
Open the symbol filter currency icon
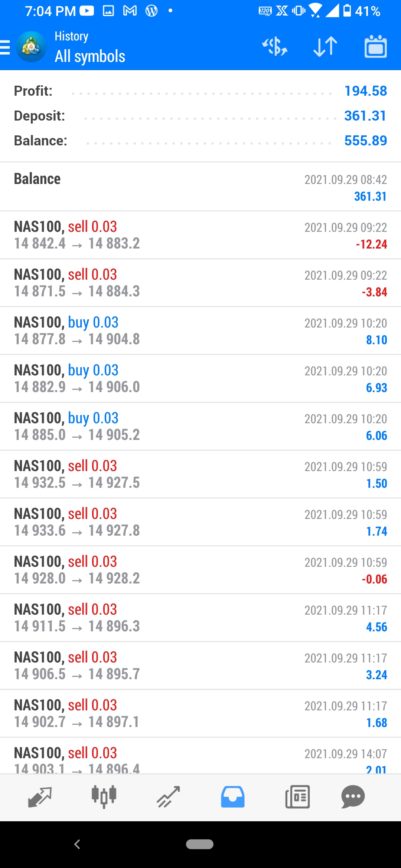275,47
